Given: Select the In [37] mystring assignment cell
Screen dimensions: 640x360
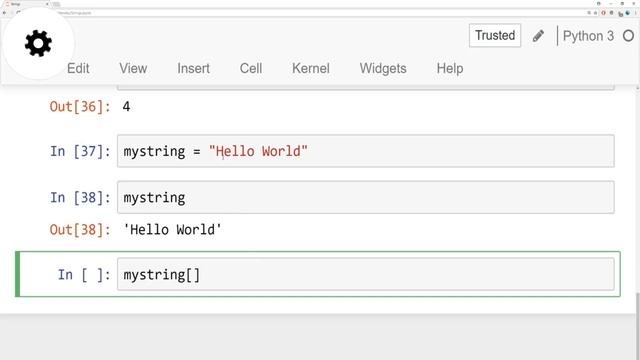Looking at the screenshot, I should tap(366, 151).
